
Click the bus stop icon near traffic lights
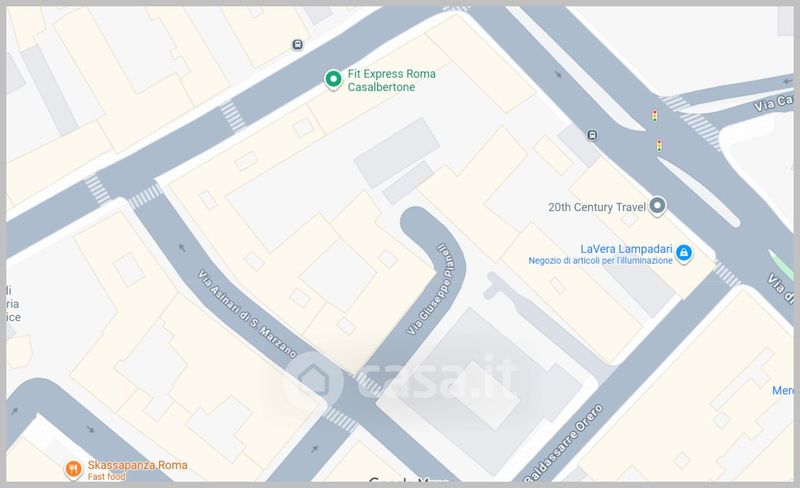coord(592,135)
